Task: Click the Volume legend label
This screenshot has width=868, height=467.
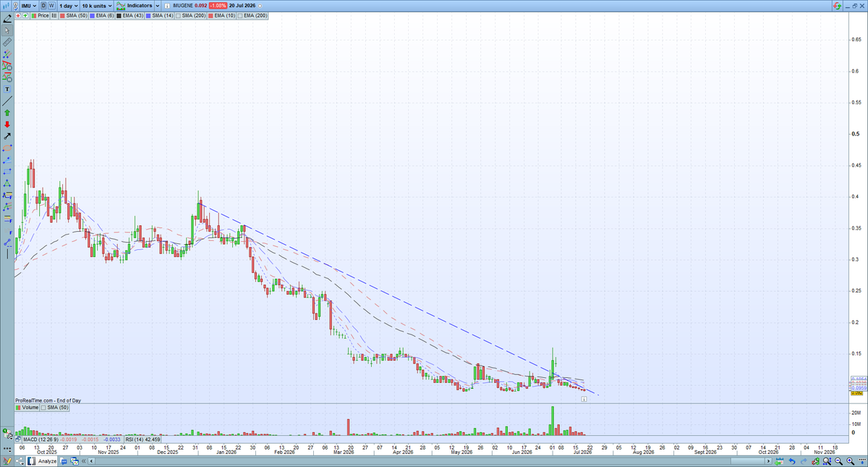Action: (x=27, y=408)
